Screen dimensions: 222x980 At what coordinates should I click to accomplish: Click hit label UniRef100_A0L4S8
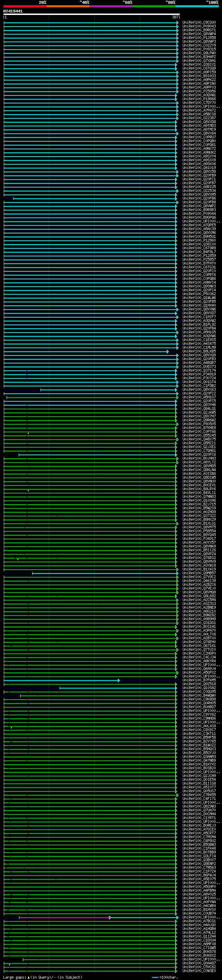[x=199, y=726]
